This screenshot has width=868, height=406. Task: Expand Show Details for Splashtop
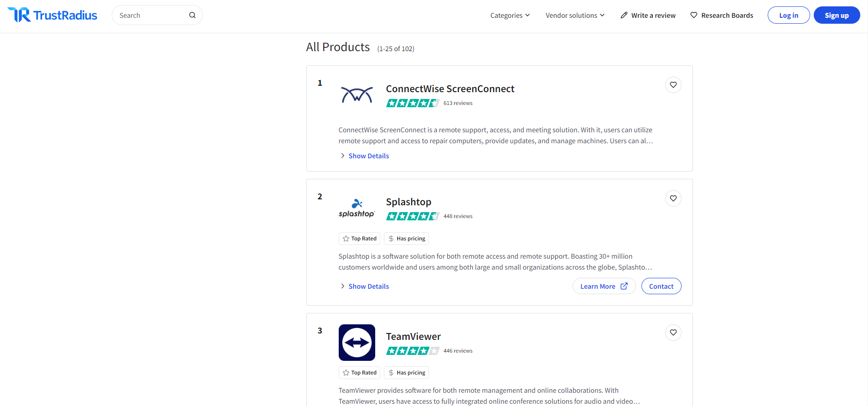pos(364,286)
